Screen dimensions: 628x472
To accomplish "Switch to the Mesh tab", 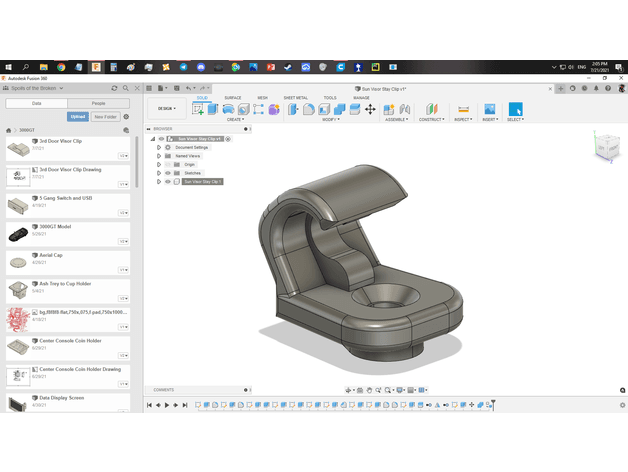I will click(x=262, y=98).
